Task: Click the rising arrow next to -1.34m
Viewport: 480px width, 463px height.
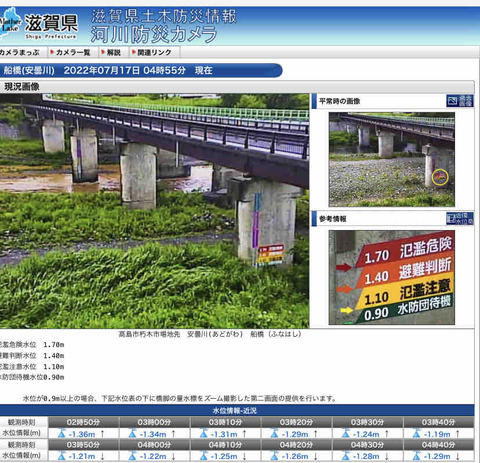Action: pos(174,434)
